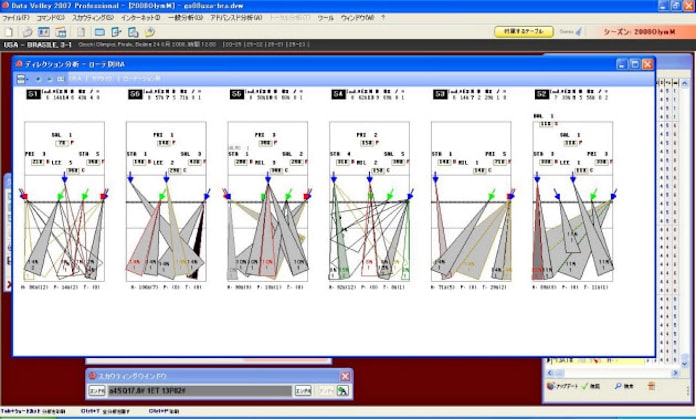Maximize the direction analysis window
The height and width of the screenshot is (419, 696).
[x=633, y=64]
